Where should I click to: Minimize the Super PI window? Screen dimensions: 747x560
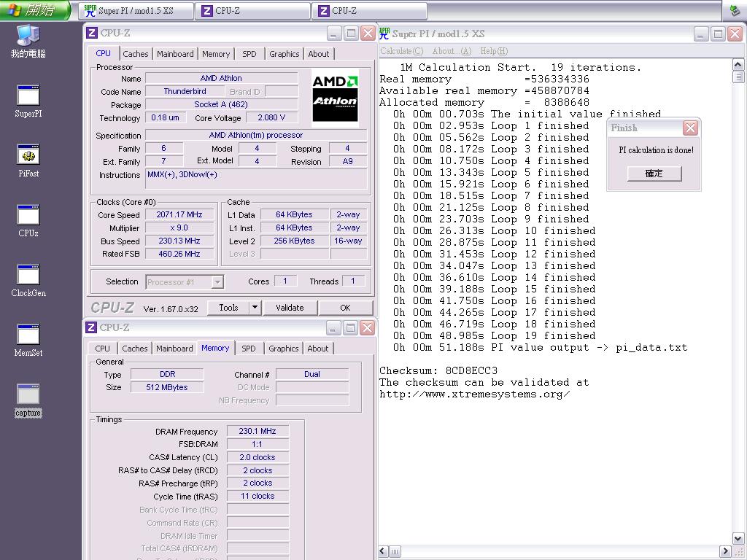pyautogui.click(x=701, y=34)
